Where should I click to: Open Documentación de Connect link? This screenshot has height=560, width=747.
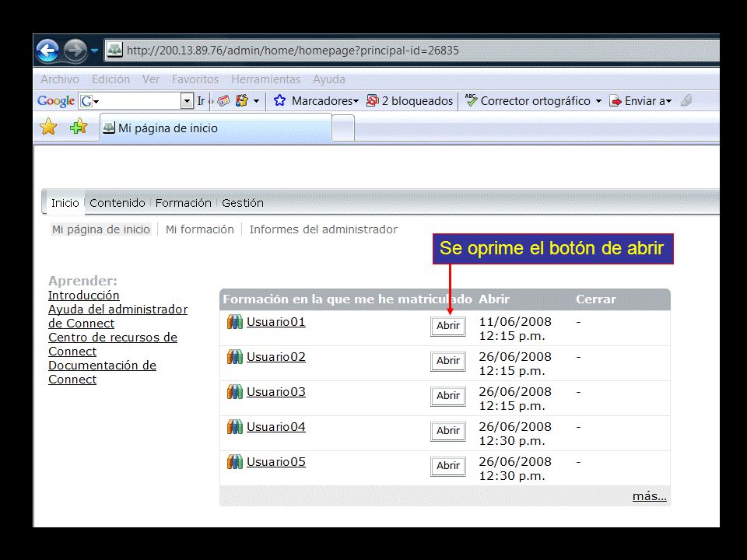pyautogui.click(x=102, y=373)
